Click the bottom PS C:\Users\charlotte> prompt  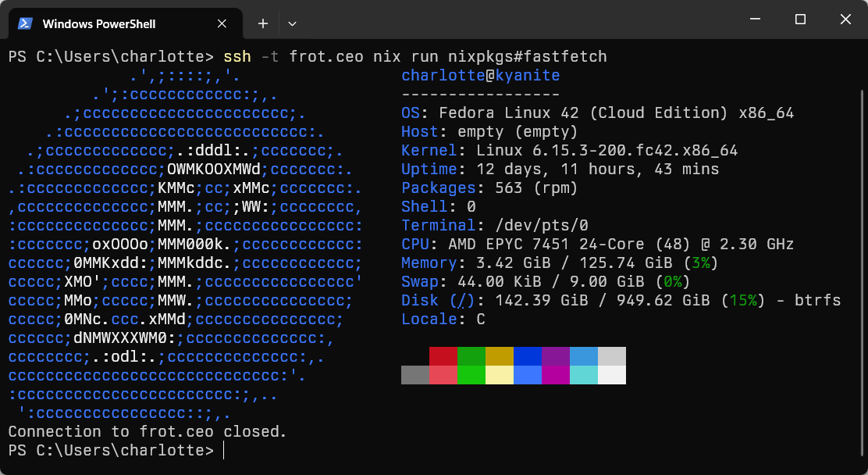[x=112, y=451]
